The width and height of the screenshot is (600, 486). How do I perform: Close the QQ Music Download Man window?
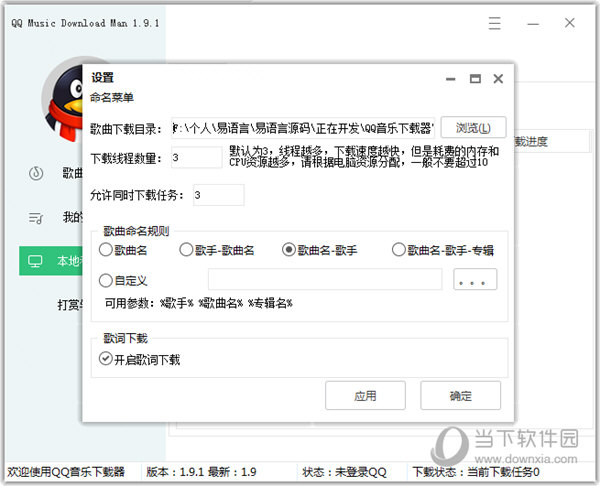[x=570, y=23]
